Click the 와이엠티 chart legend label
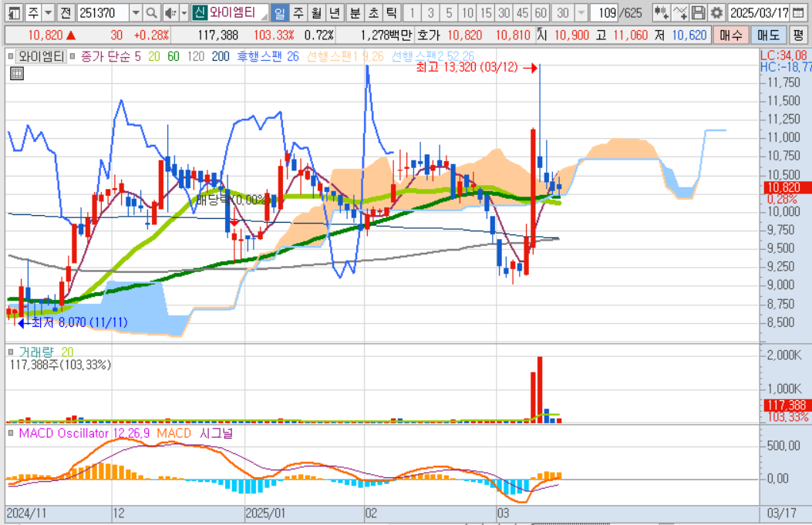The width and height of the screenshot is (812, 525). [41, 56]
